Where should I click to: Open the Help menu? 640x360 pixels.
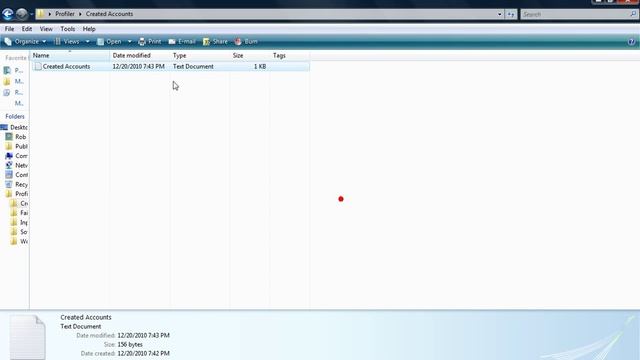89,29
